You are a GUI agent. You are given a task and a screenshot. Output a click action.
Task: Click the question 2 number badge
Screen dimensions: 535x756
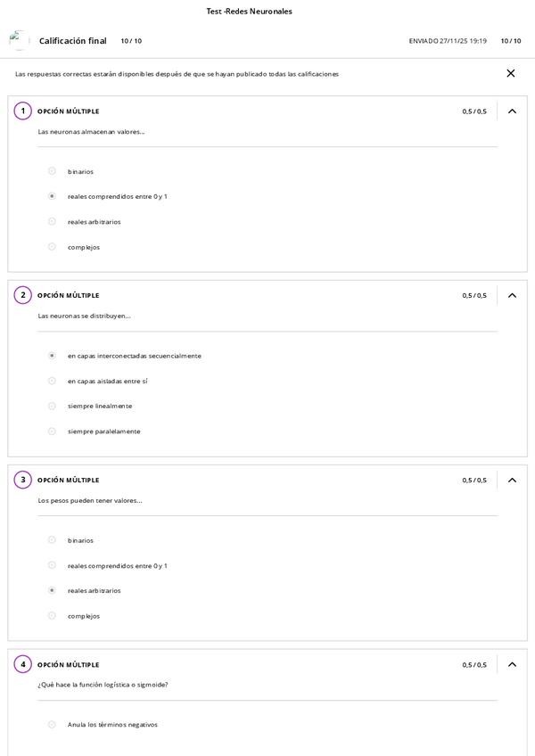pos(23,295)
